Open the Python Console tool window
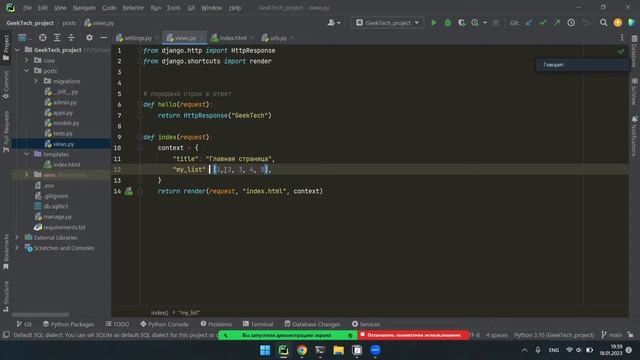 164,324
